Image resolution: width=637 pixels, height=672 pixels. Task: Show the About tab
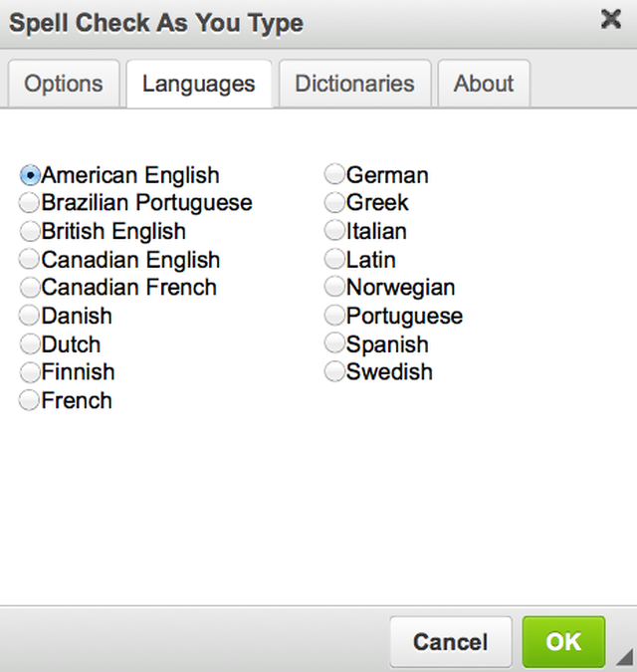click(484, 84)
